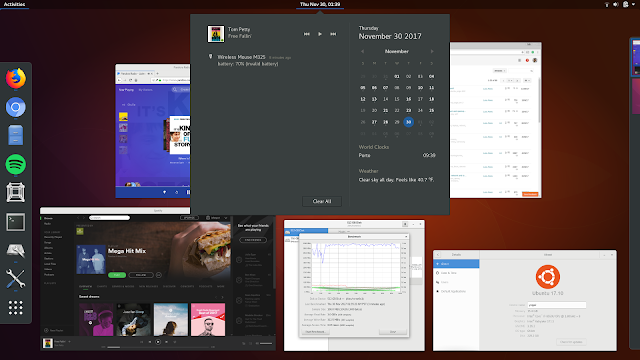Click the Spotify track progress bar

click(158, 347)
